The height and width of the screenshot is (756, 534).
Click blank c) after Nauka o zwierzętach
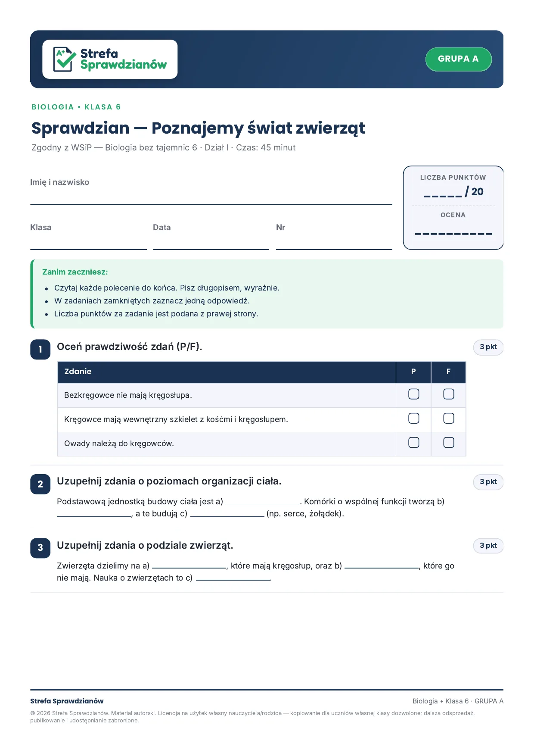point(233,578)
